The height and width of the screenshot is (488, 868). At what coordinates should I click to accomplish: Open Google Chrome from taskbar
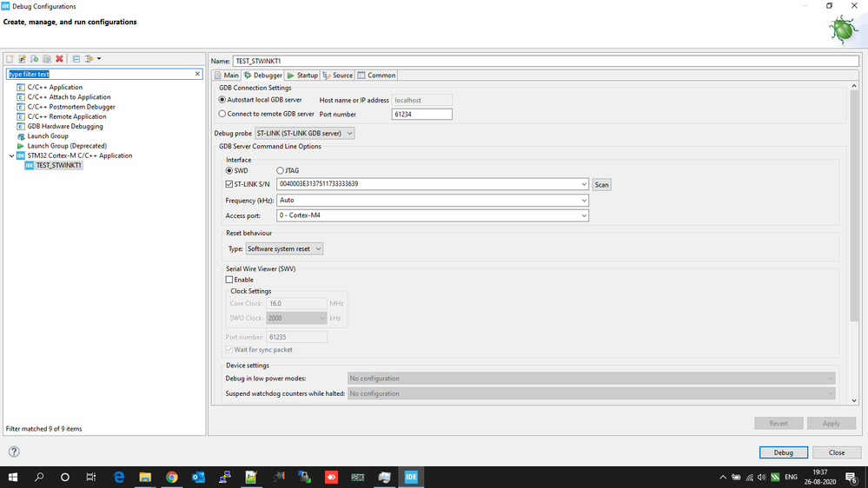172,477
